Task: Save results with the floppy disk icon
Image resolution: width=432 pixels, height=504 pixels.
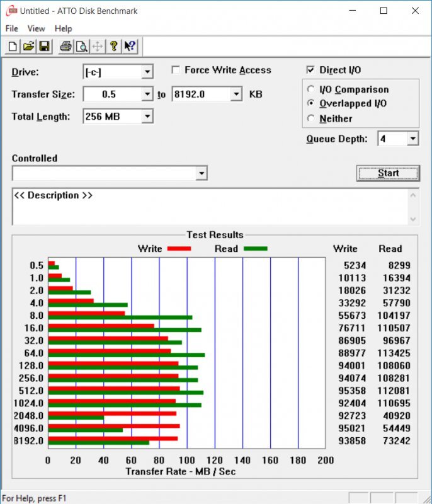Action: pyautogui.click(x=44, y=46)
